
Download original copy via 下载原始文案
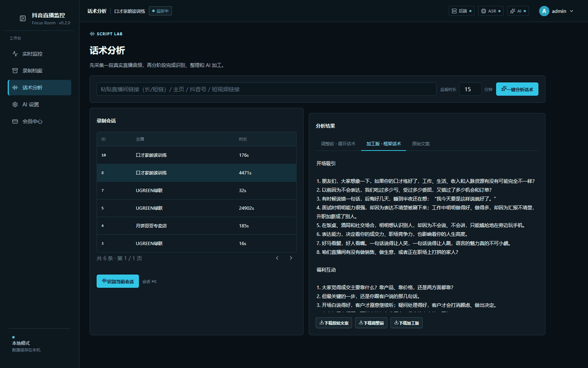[x=334, y=323]
